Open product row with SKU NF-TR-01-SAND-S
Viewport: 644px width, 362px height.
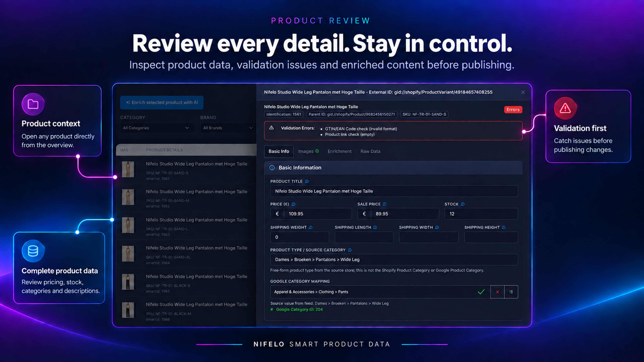(186, 170)
